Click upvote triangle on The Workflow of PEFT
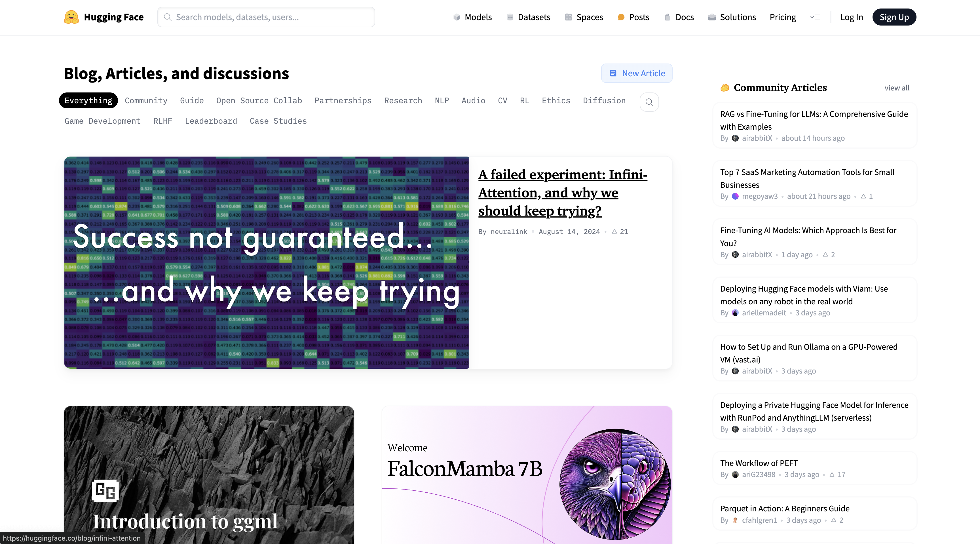Screen dimensions: 980x544 pyautogui.click(x=832, y=475)
